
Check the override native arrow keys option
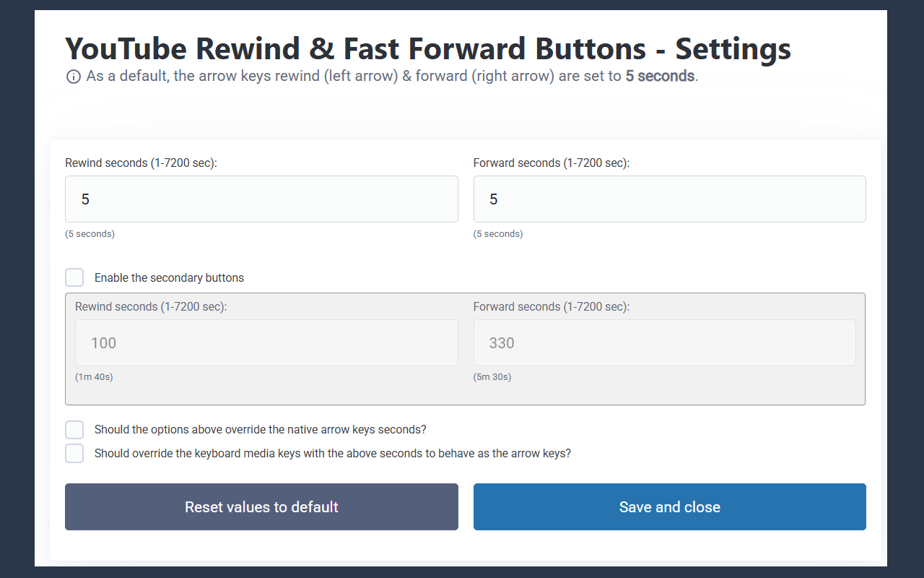coord(74,429)
